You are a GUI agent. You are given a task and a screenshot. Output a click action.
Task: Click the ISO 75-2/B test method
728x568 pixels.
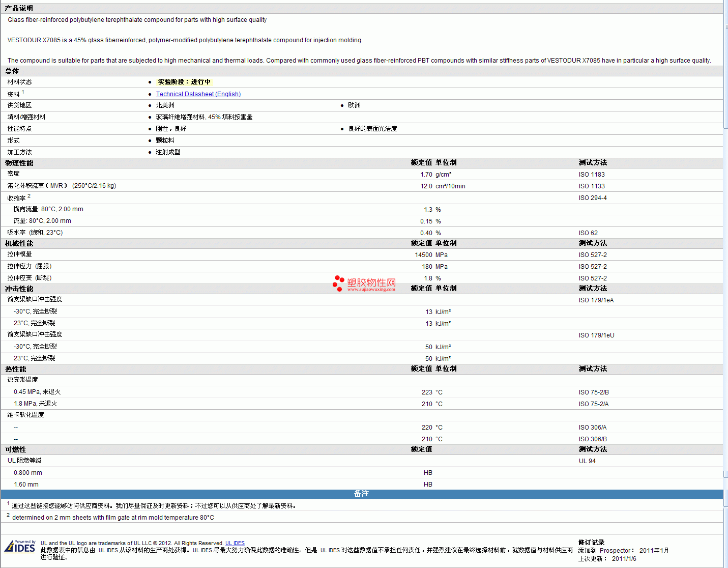[x=594, y=392]
